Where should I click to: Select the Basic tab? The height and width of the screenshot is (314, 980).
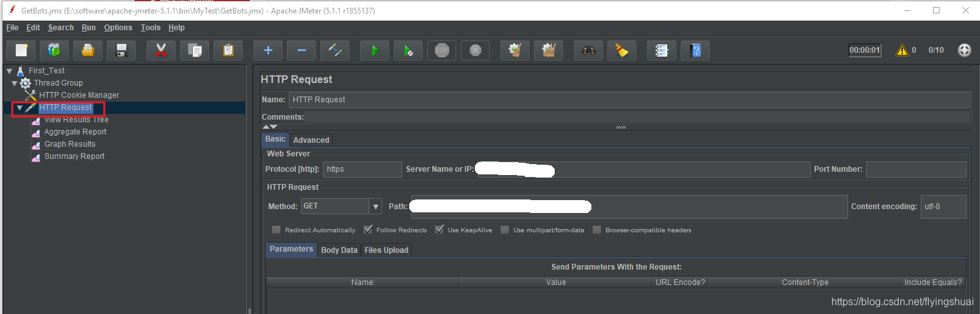coord(275,139)
